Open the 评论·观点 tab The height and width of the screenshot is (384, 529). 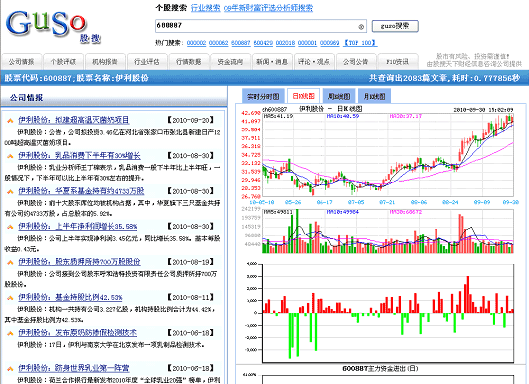pyautogui.click(x=314, y=62)
